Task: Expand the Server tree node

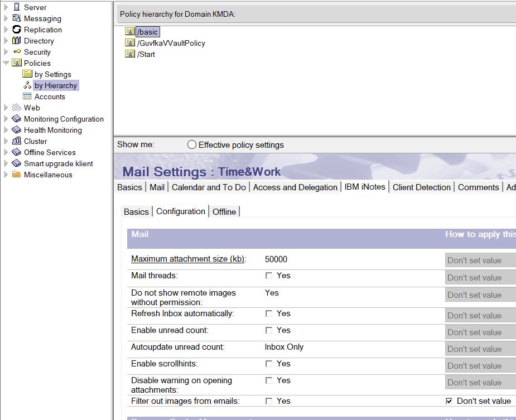Action: point(6,7)
